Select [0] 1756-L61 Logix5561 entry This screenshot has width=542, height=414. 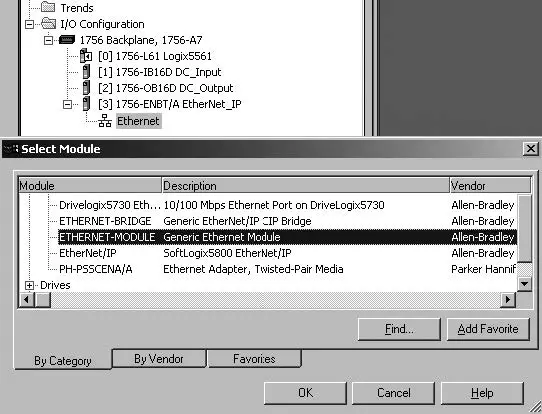(x=155, y=56)
